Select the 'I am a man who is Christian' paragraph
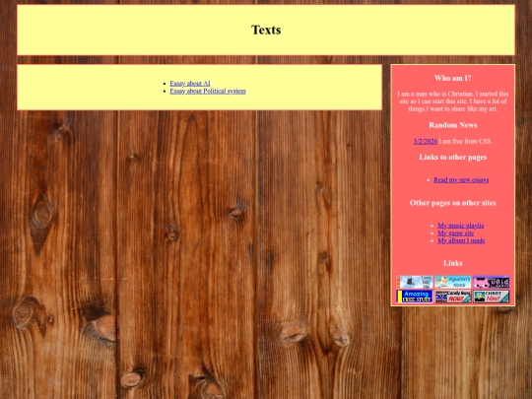532x399 pixels. pos(453,101)
